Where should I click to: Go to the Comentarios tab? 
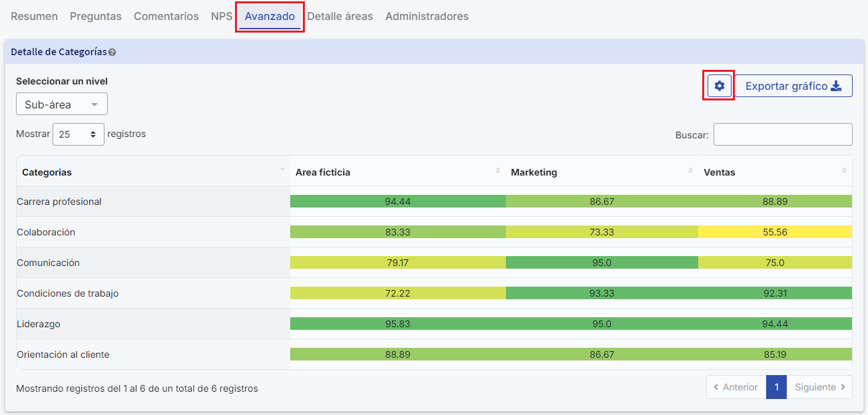click(x=166, y=16)
